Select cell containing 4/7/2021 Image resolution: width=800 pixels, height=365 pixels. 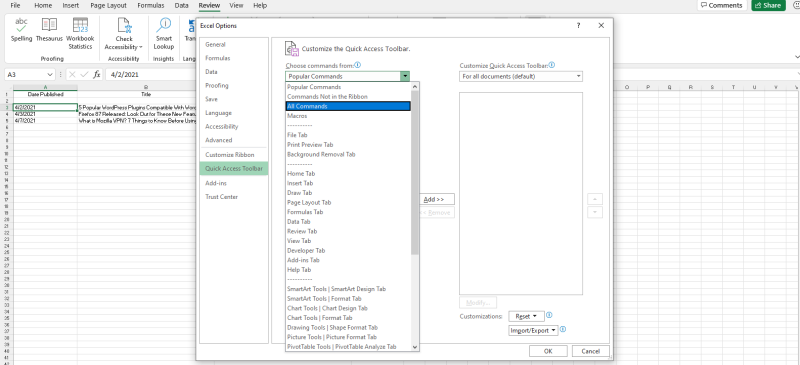pos(45,121)
